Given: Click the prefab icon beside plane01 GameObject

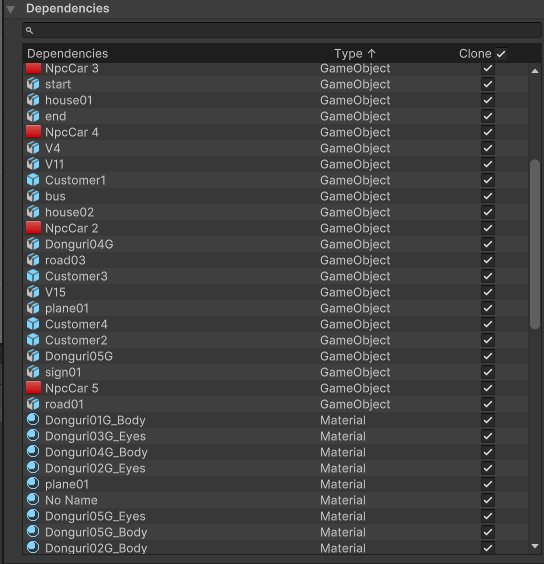Looking at the screenshot, I should [33, 308].
